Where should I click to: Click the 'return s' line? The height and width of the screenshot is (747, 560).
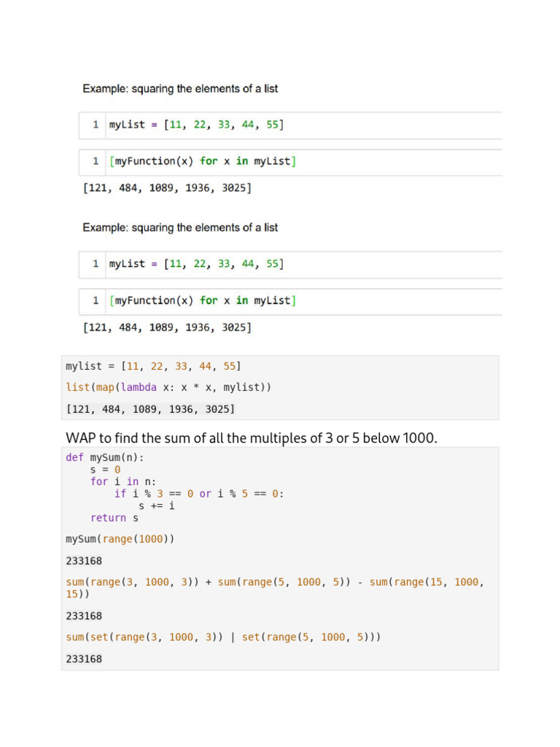pyautogui.click(x=114, y=518)
